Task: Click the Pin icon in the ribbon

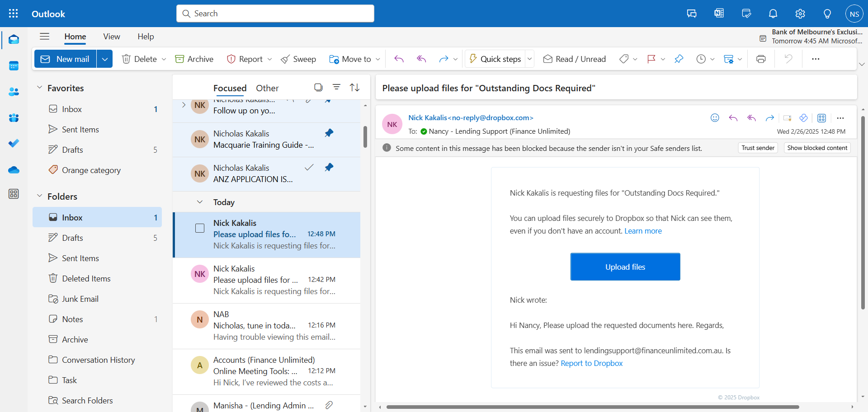Action: 679,59
